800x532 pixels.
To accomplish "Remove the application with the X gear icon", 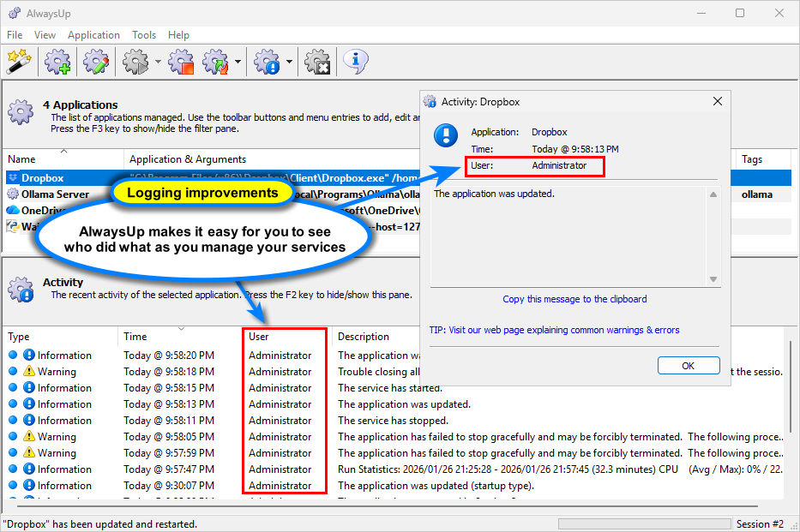I will (x=317, y=62).
